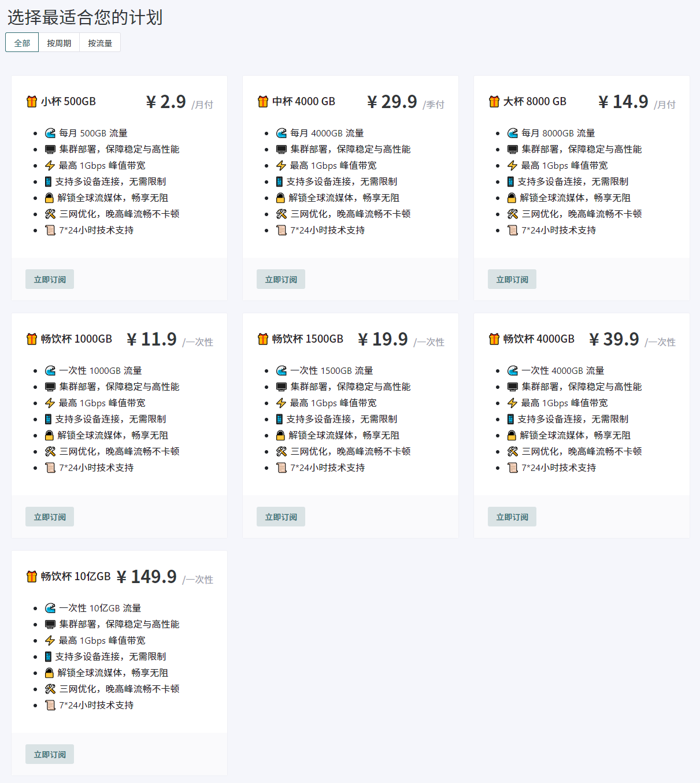
Task: Click lock icon in 畅饮杯 1000GB card
Action: 49,436
